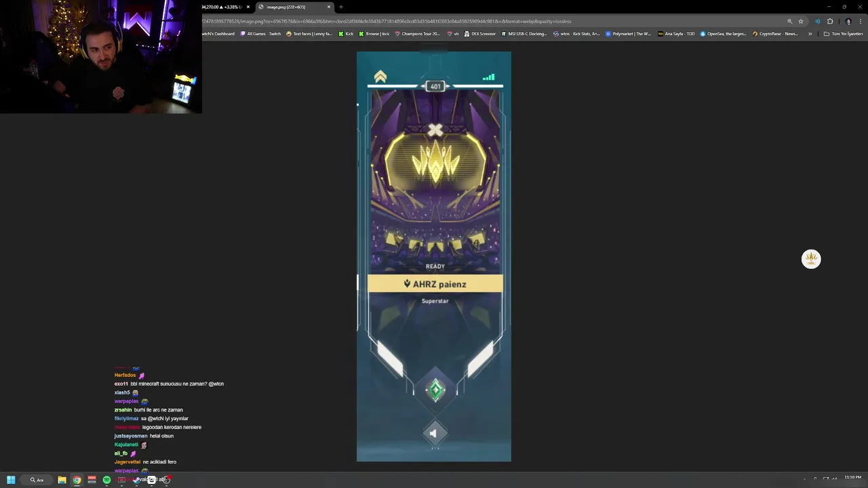Click the round crown badge at right edge
868x488 pixels.
point(811,259)
